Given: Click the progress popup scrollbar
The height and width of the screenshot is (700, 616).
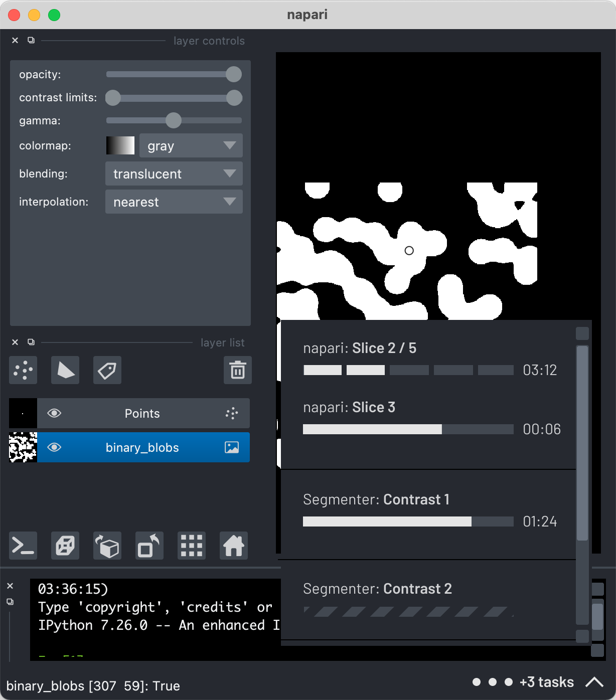Looking at the screenshot, I should (582, 443).
